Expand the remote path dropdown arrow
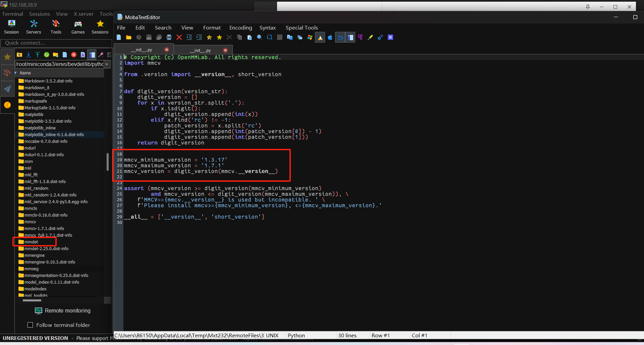Image resolution: width=644 pixels, height=345 pixels. pyautogui.click(x=107, y=64)
